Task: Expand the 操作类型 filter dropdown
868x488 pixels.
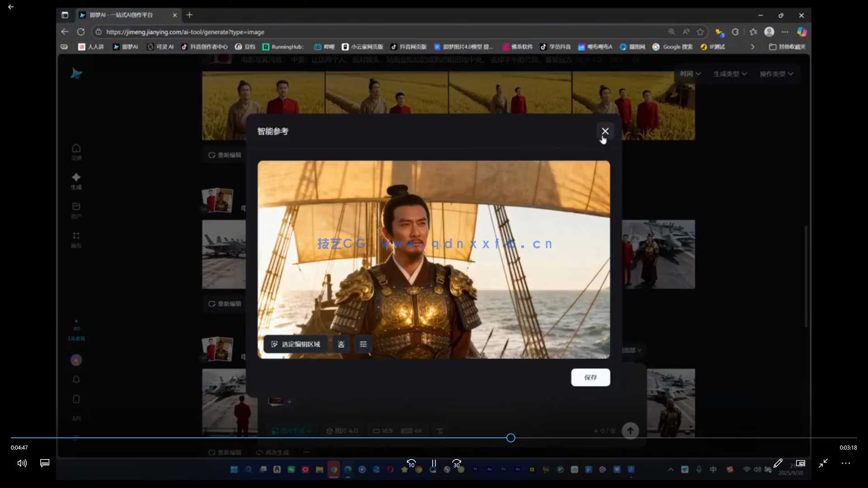Action: pos(776,74)
